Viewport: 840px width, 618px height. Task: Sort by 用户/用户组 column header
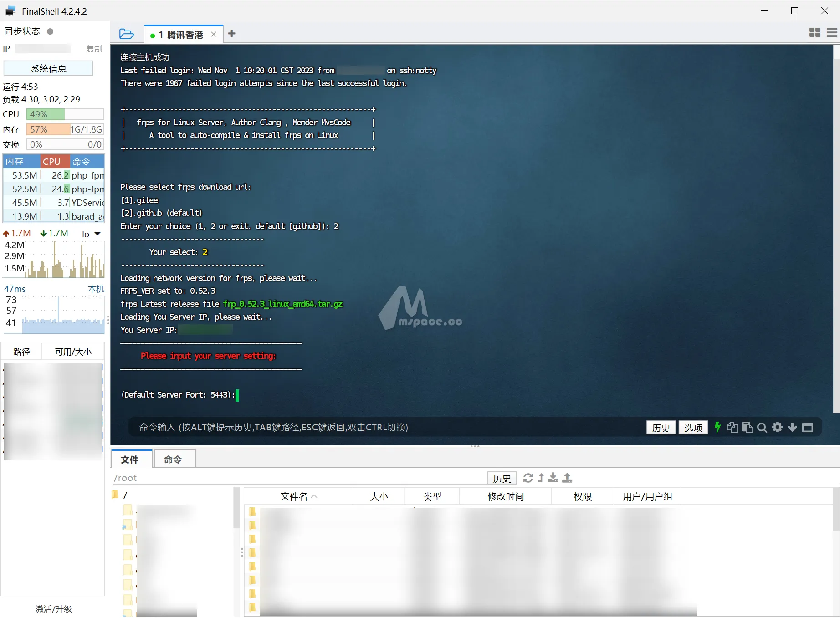pos(647,496)
